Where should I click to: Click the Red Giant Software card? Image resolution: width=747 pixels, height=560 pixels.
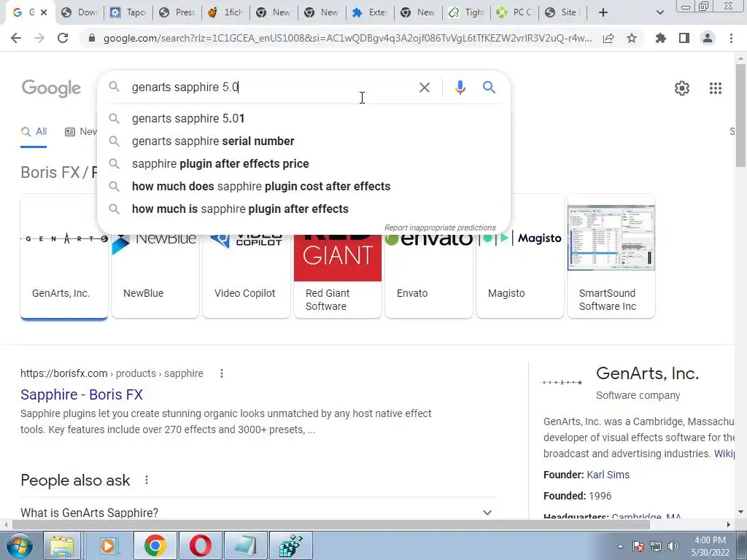[338, 276]
